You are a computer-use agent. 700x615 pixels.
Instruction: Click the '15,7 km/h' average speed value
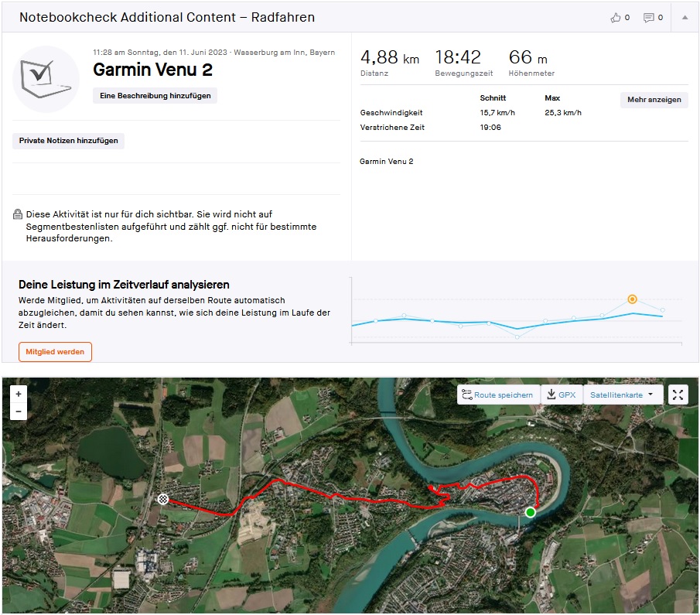[497, 112]
